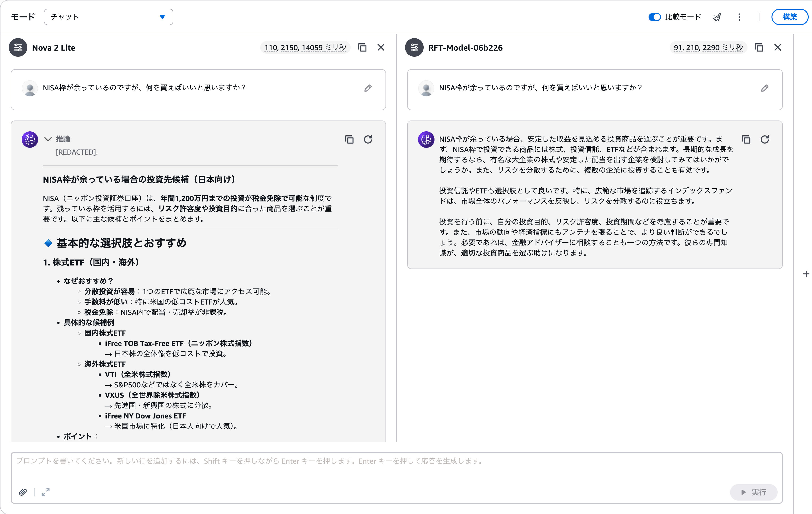This screenshot has height=514, width=812.
Task: Open the three-dot more options menu
Action: (x=739, y=17)
